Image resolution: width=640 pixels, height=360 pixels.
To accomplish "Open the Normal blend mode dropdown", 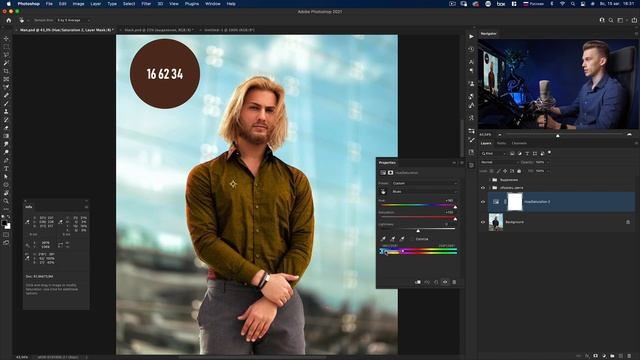I will (x=499, y=162).
